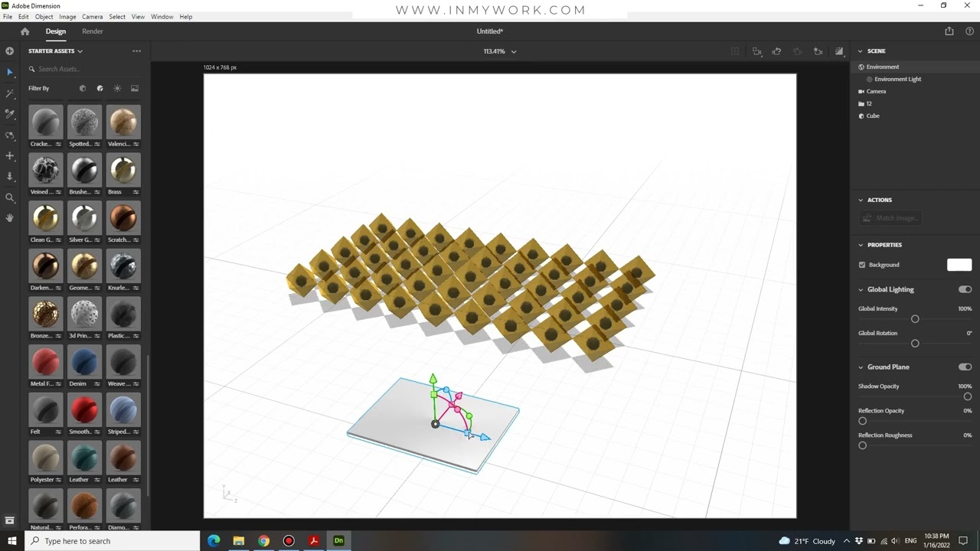Select the Pan camera tool
Image resolution: width=980 pixels, height=551 pixels.
point(10,156)
